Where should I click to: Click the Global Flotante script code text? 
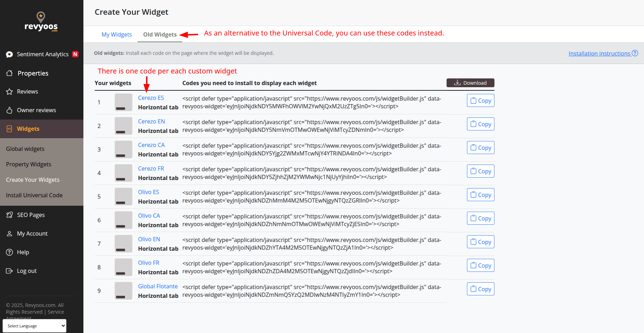click(312, 291)
